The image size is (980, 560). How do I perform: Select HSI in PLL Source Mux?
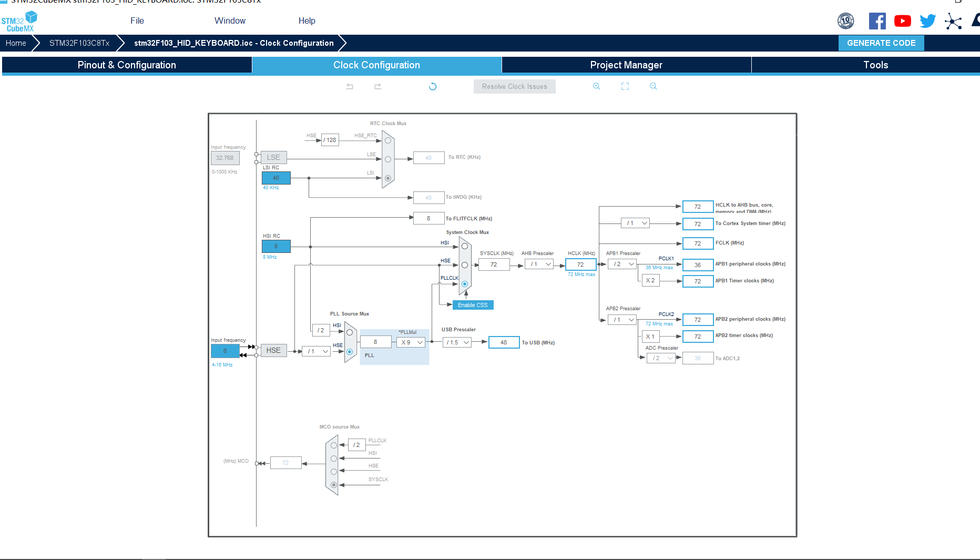click(x=350, y=332)
